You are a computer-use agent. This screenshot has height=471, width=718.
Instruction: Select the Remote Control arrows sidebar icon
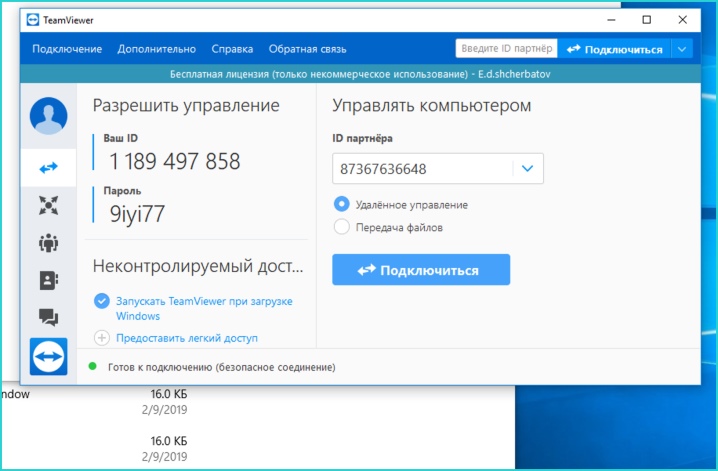[x=49, y=168]
